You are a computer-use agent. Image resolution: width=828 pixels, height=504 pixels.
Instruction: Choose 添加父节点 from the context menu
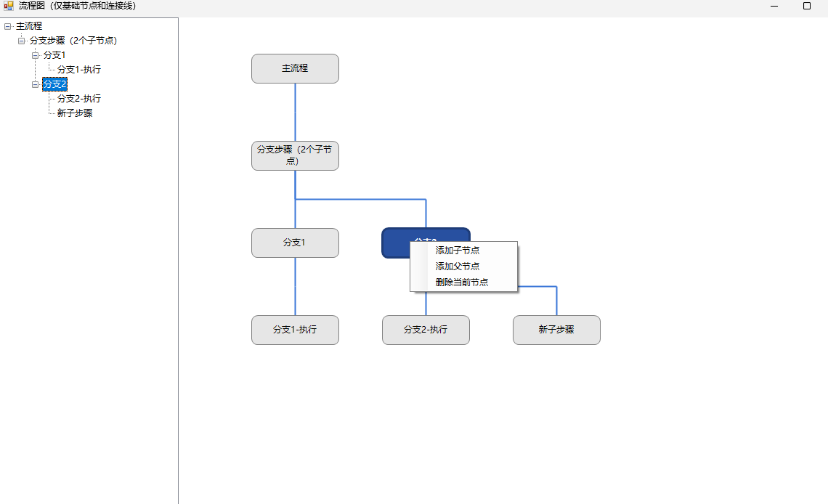pos(455,267)
